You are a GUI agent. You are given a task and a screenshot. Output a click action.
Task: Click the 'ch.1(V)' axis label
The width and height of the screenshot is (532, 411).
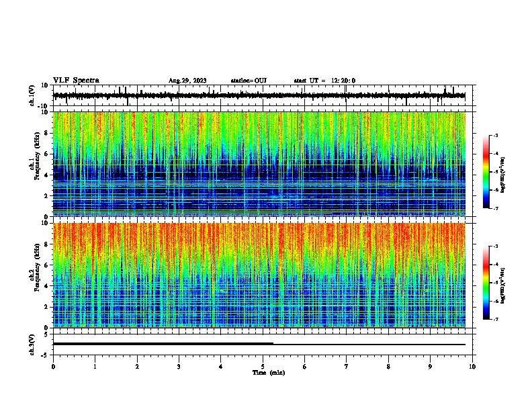(x=32, y=95)
